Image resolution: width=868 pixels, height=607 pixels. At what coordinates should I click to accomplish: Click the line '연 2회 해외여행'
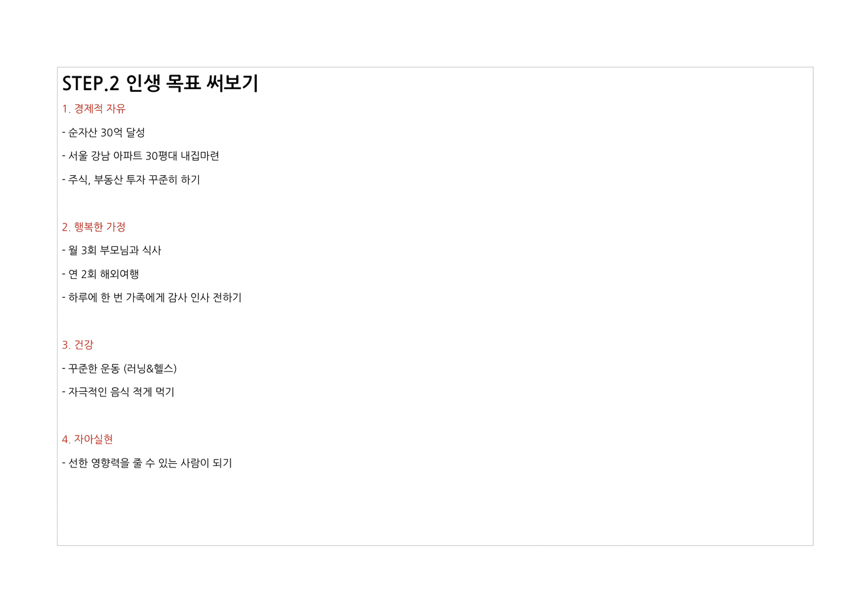coord(101,274)
